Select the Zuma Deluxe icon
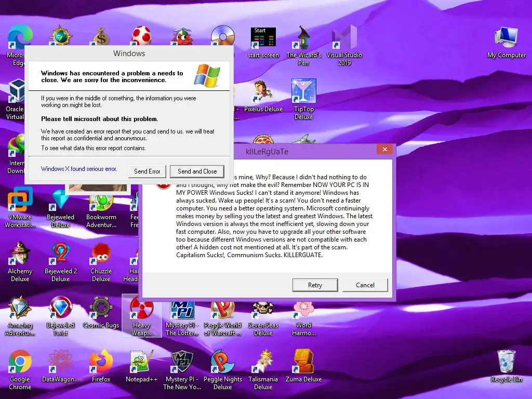Image resolution: width=532 pixels, height=399 pixels. [303, 366]
